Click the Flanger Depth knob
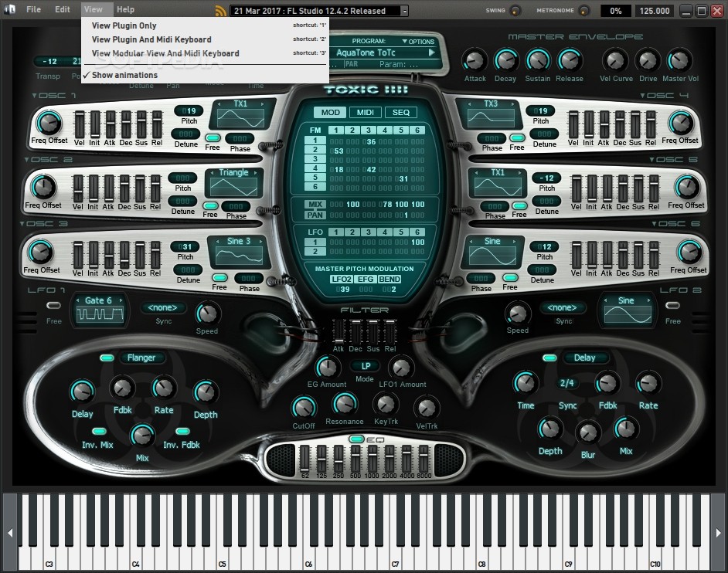This screenshot has height=573, width=728. click(x=206, y=392)
